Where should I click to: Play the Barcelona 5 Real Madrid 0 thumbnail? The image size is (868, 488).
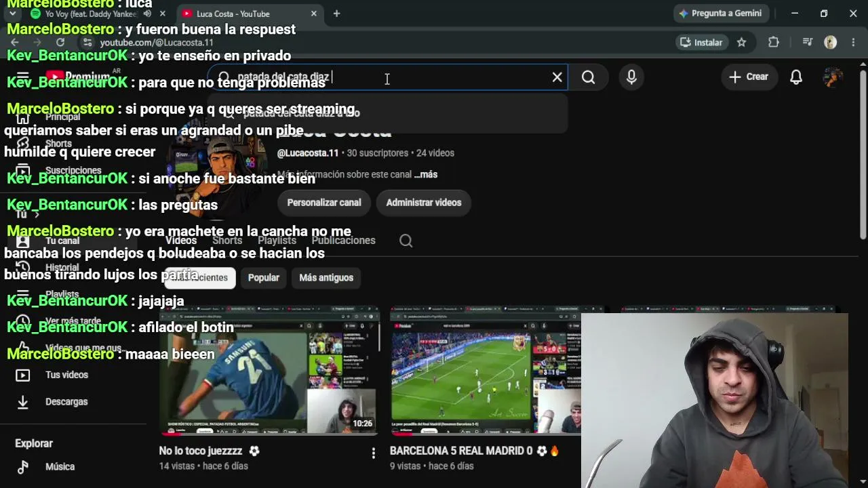click(x=486, y=372)
